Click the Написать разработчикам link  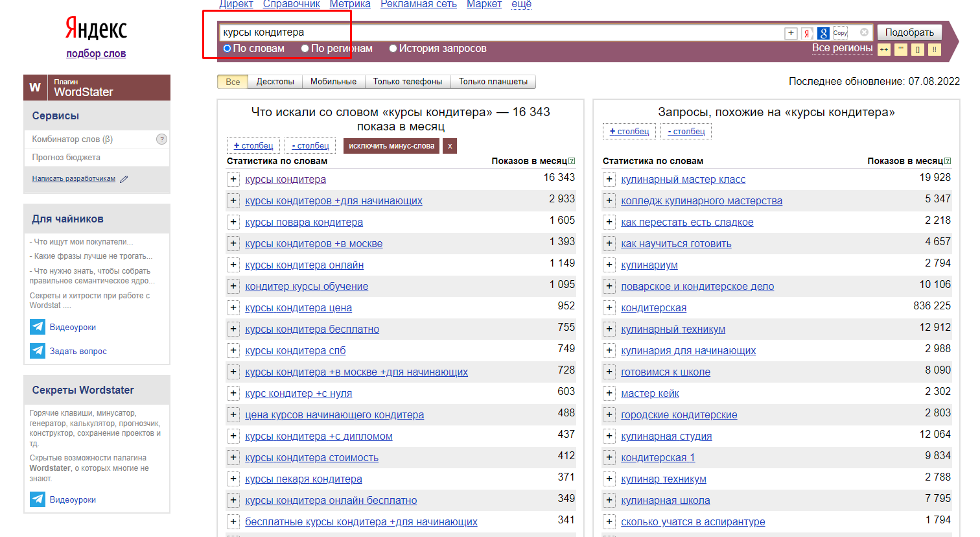coord(74,179)
